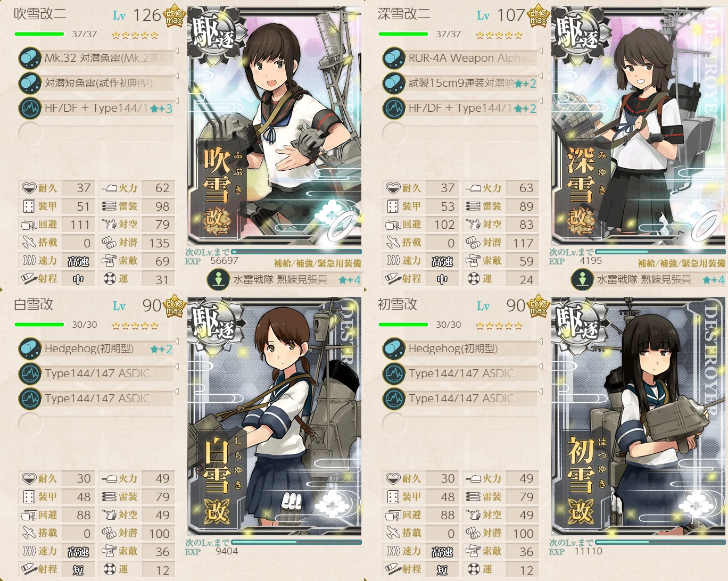
Task: Open Miyuki's empty fourth equipment slot
Action: point(460,133)
